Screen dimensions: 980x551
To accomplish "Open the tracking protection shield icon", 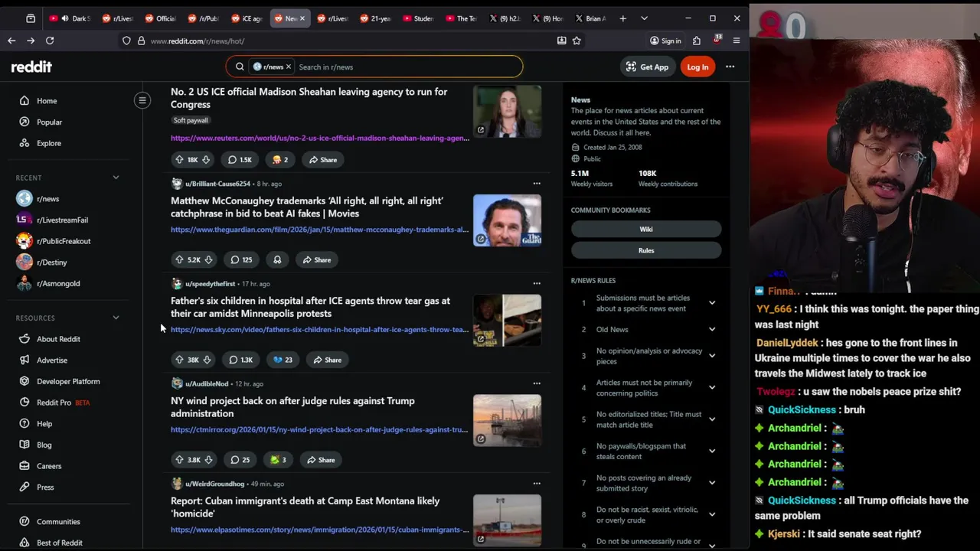I will pos(126,41).
